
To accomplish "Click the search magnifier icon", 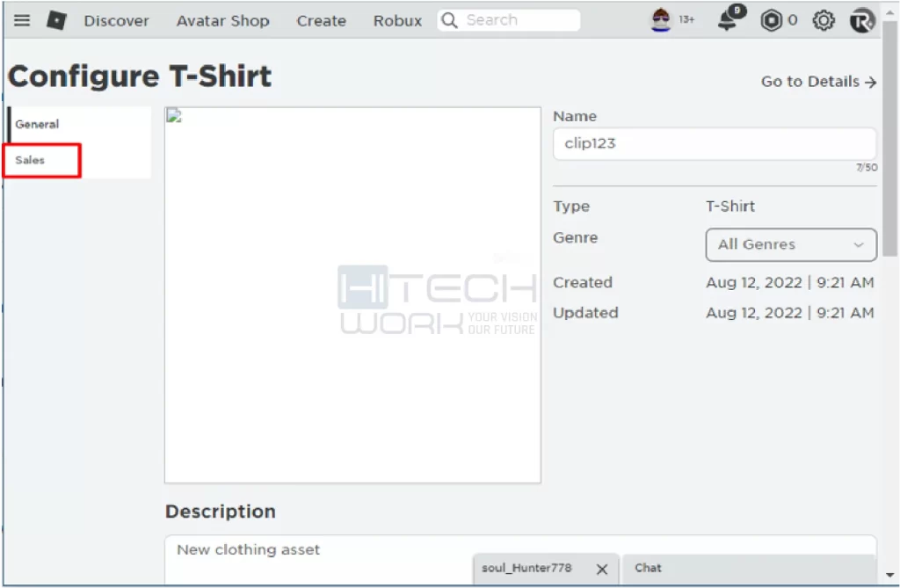I will [449, 21].
